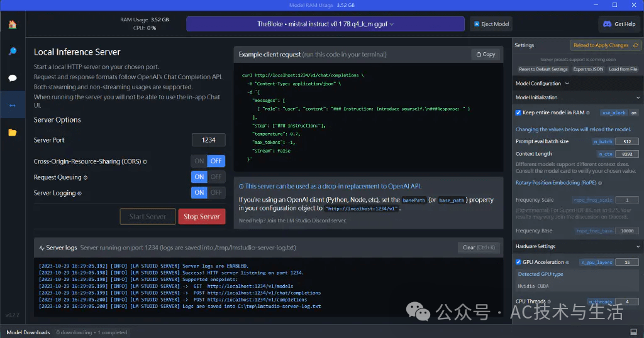Viewport: 644px width, 338px height.
Task: Click the Server Port input field
Action: coord(208,140)
